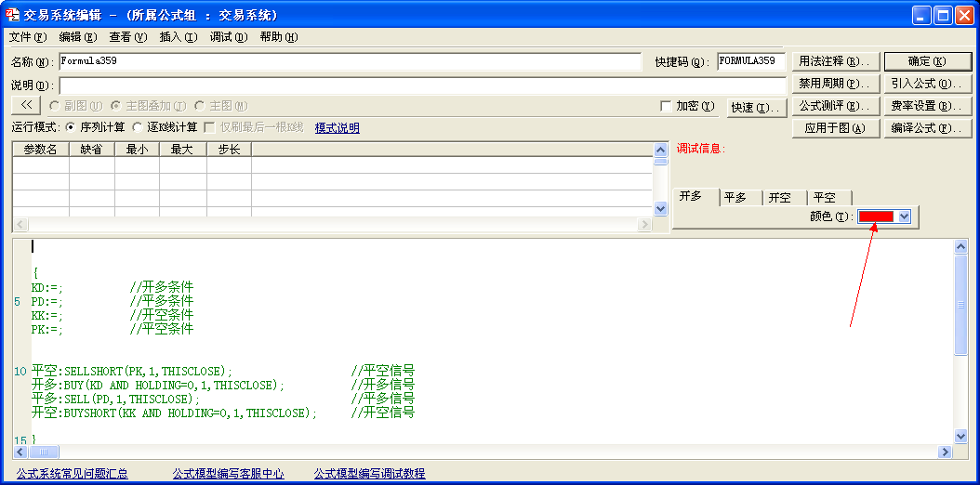Click the 说明 description input field
The height and width of the screenshot is (485, 980).
[350, 85]
